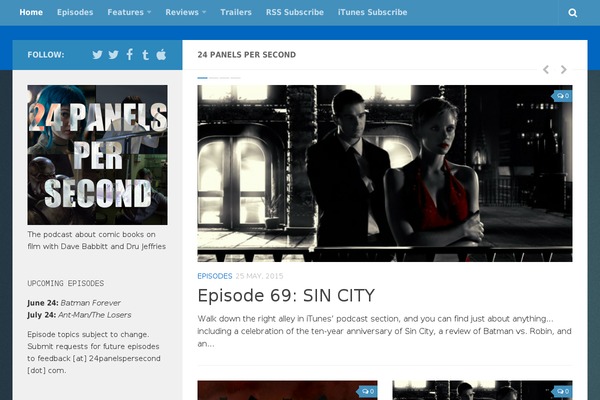
Task: Click the second Twitter follow icon
Action: tap(113, 55)
